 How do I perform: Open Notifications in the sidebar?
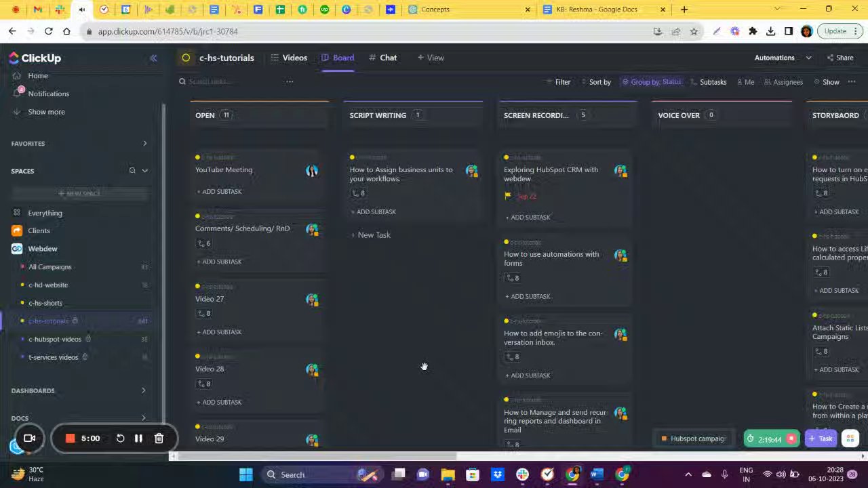click(48, 94)
